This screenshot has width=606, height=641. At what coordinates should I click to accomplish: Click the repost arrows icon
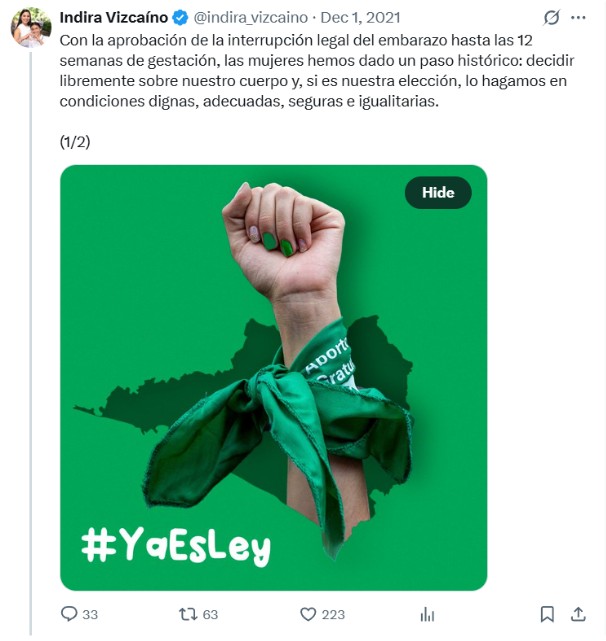(x=188, y=614)
